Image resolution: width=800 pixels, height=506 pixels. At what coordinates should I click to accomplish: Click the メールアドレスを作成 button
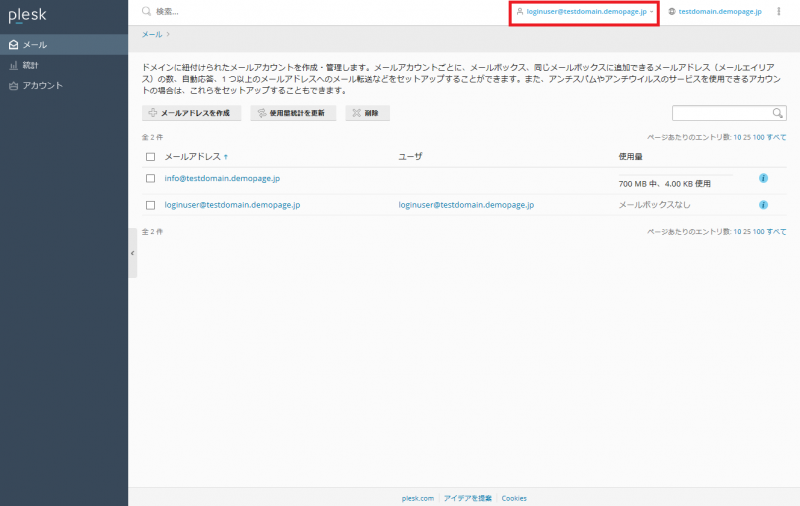tap(192, 113)
